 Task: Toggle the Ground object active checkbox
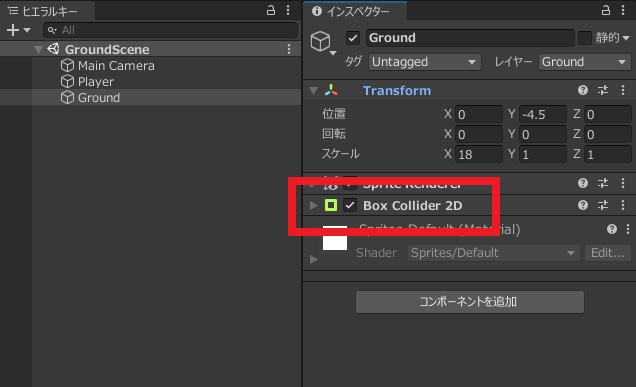coord(353,38)
